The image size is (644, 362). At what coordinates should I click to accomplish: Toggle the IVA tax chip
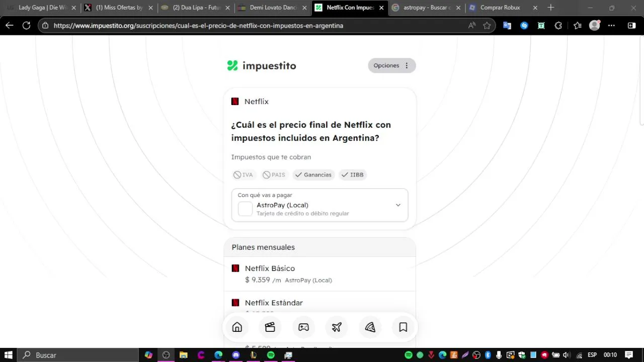(244, 175)
